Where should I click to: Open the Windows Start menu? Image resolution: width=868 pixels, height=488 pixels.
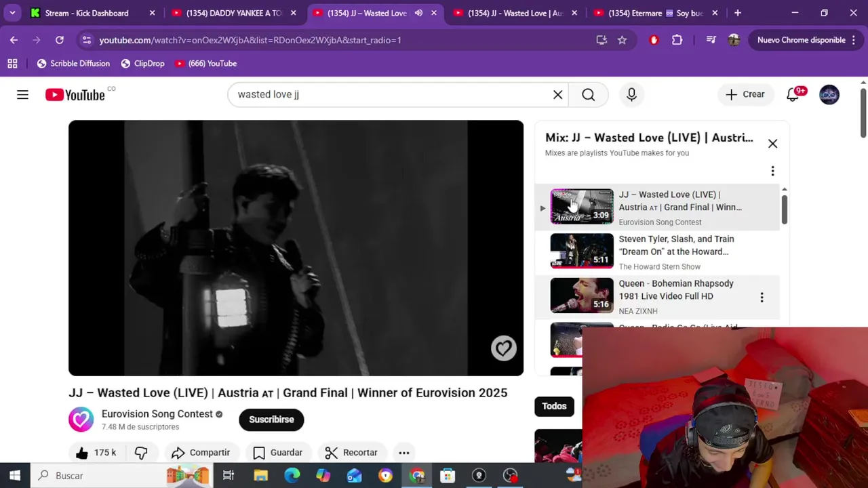(x=15, y=476)
